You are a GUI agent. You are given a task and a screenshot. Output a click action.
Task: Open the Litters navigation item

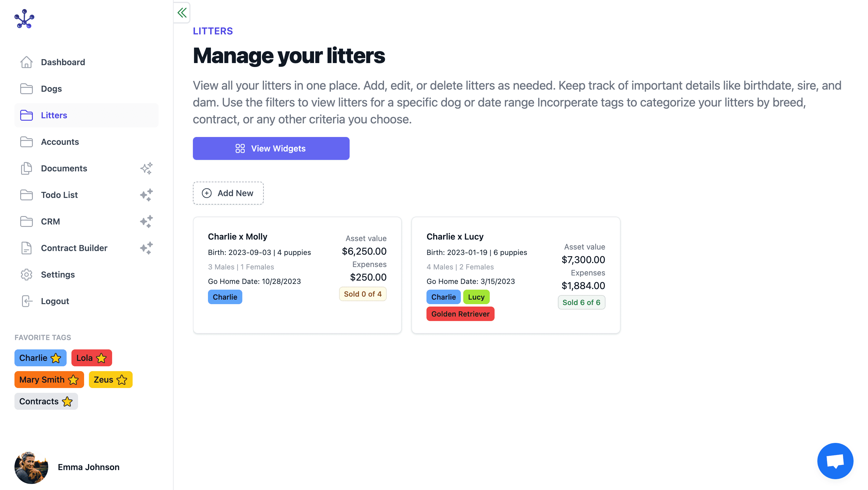[54, 115]
